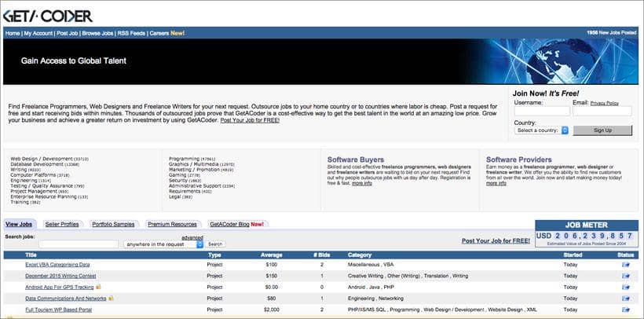Click status icon for Data Communications And Networks
The width and height of the screenshot is (644, 319).
point(625,299)
